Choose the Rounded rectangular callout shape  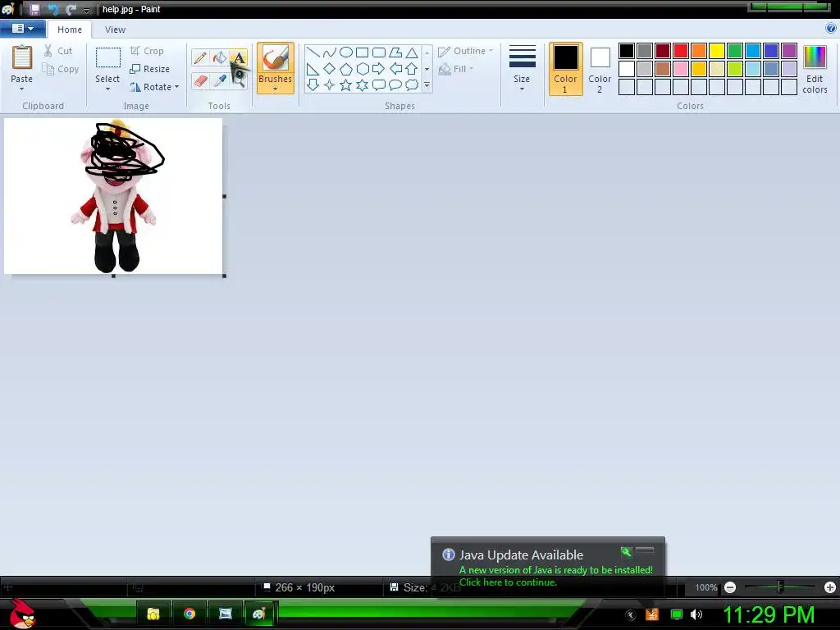coord(379,84)
